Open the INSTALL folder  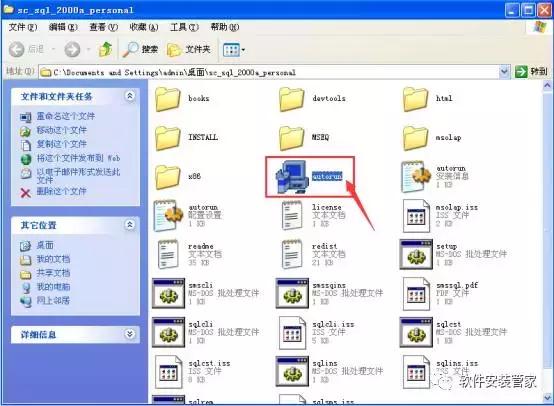167,137
